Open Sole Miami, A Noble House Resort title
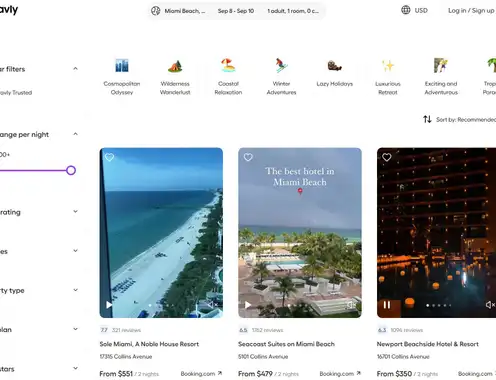The height and width of the screenshot is (380, 496). pos(149,344)
